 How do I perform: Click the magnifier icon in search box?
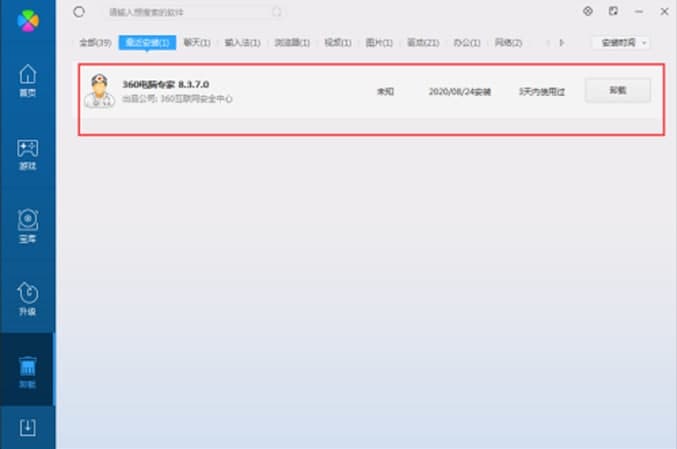(x=277, y=12)
